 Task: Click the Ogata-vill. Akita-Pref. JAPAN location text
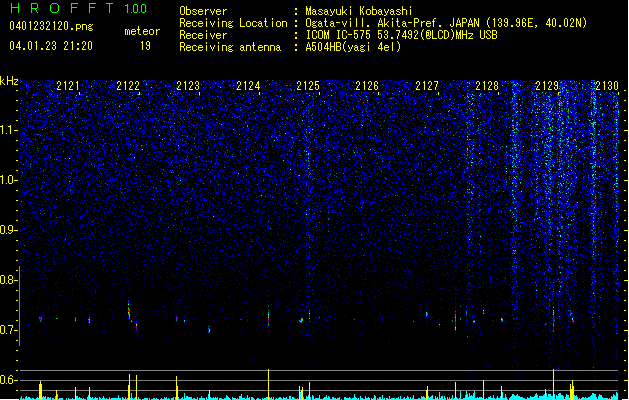(x=446, y=23)
